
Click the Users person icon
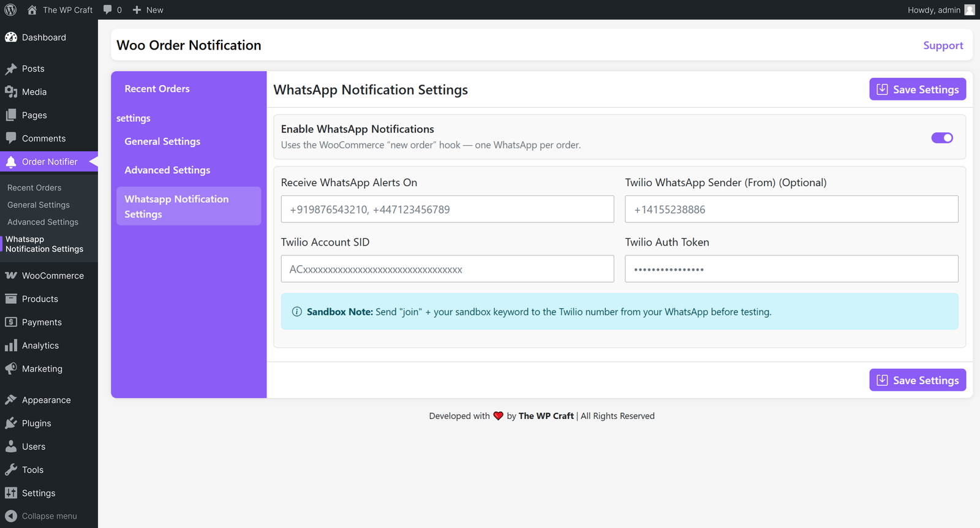[x=11, y=447]
